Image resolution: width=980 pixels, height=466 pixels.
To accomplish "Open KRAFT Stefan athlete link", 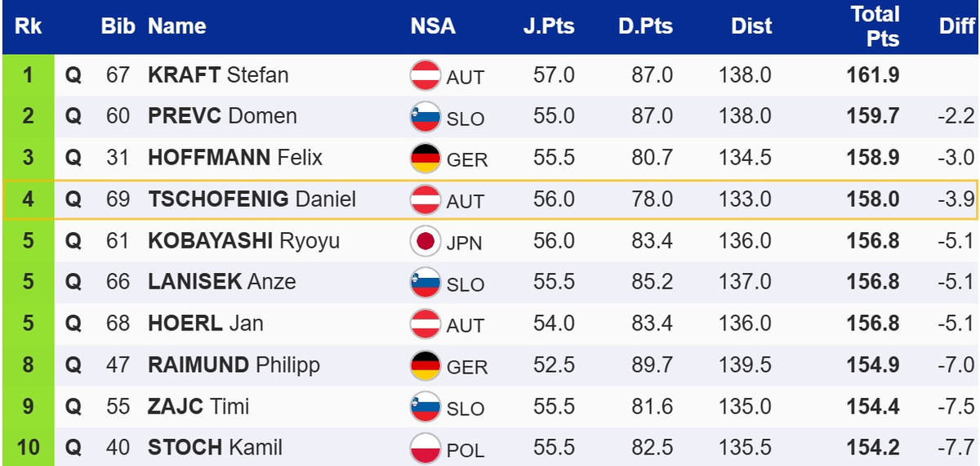I will (218, 76).
